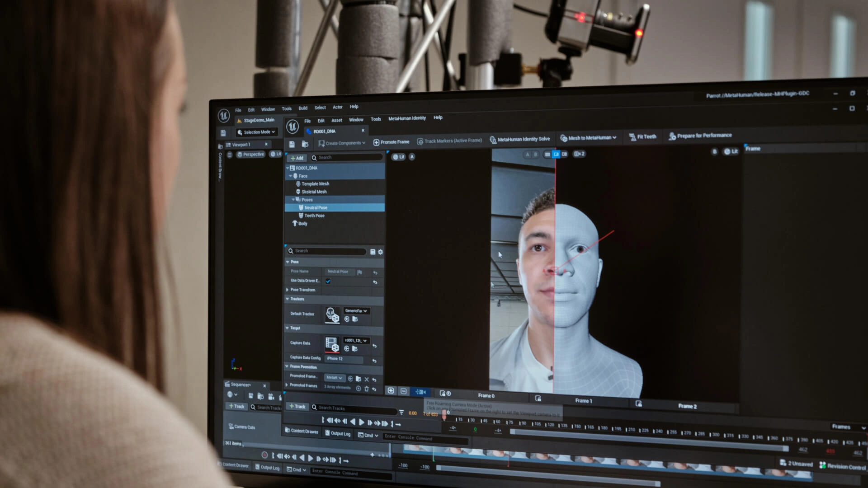Screen dimensions: 868x488
Task: Click the add promoted frame plus icon below viewport
Action: [391, 391]
